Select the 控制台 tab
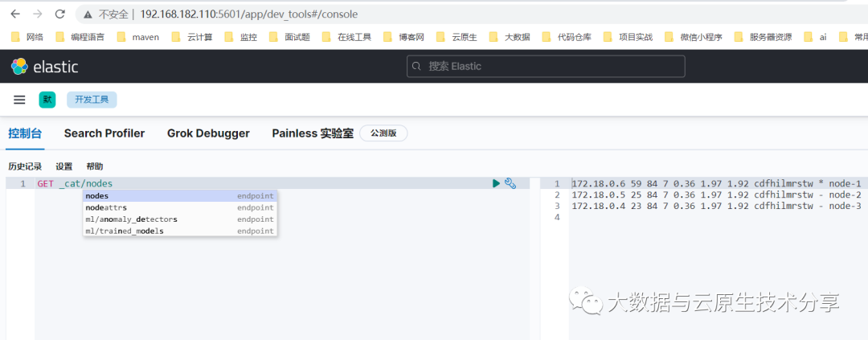 coord(25,133)
